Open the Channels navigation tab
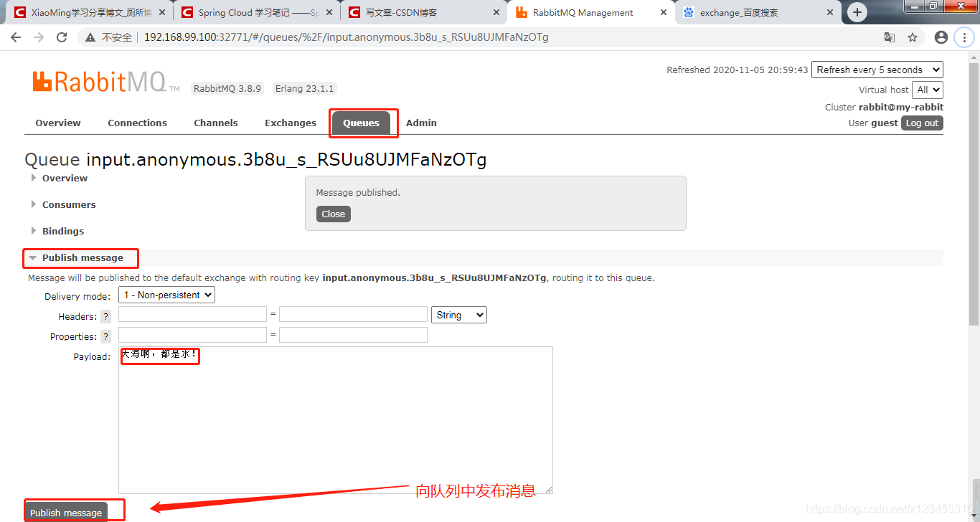The width and height of the screenshot is (980, 522). 216,123
